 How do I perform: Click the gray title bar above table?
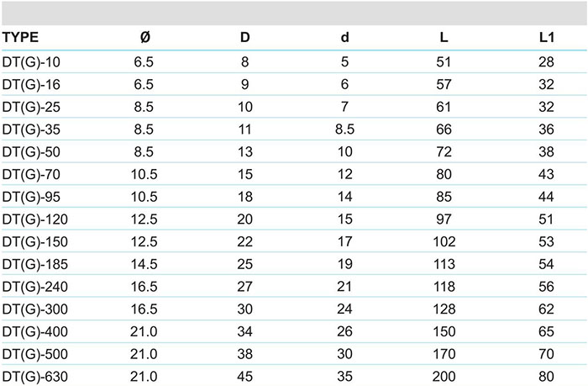294,13
